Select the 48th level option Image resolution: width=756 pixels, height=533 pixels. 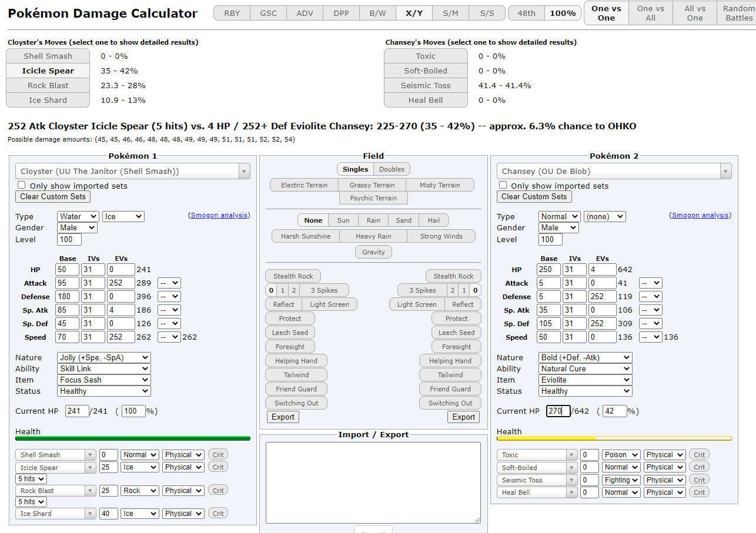coord(526,13)
